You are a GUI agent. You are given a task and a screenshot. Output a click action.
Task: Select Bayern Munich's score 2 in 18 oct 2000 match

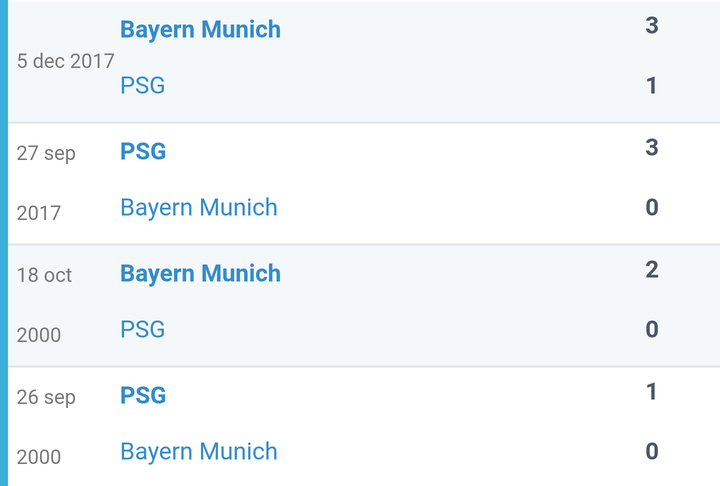[x=652, y=270]
